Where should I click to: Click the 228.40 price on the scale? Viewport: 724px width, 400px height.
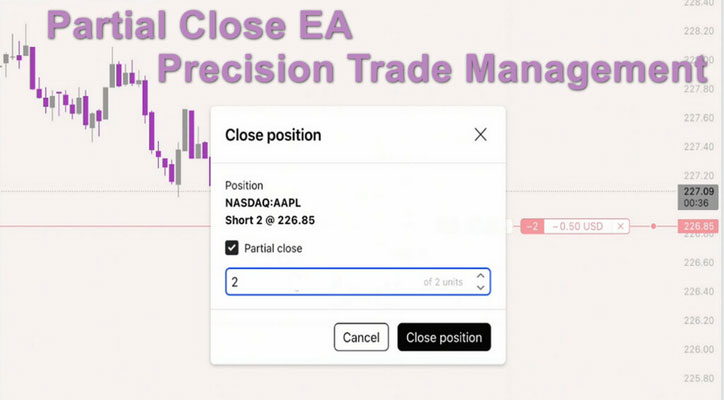pyautogui.click(x=697, y=3)
